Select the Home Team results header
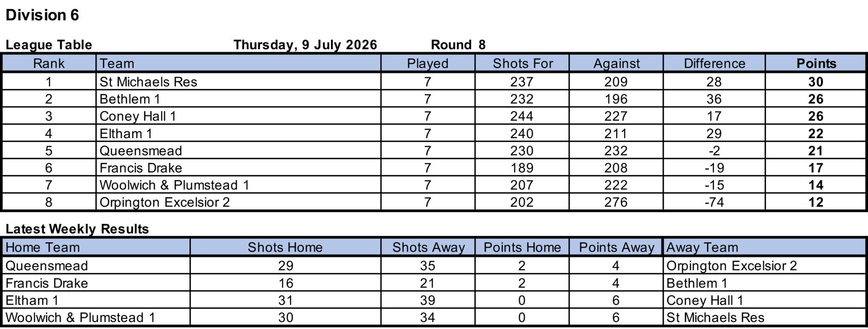 click(42, 247)
